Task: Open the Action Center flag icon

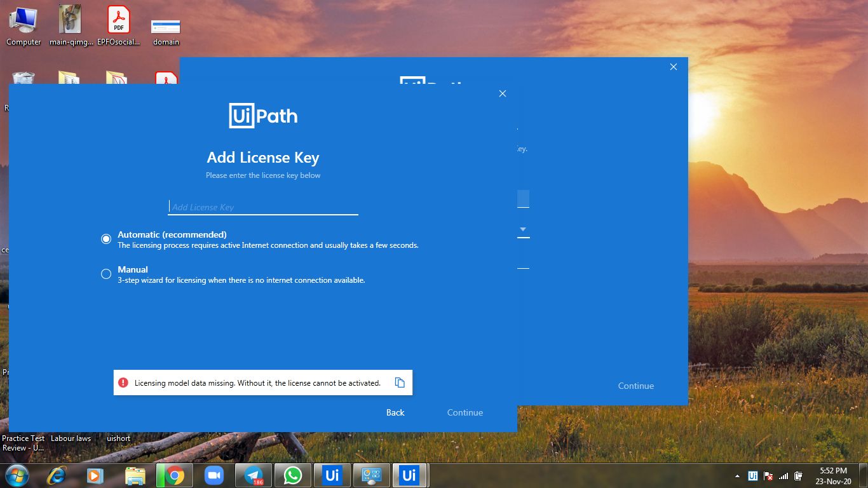Action: click(768, 475)
